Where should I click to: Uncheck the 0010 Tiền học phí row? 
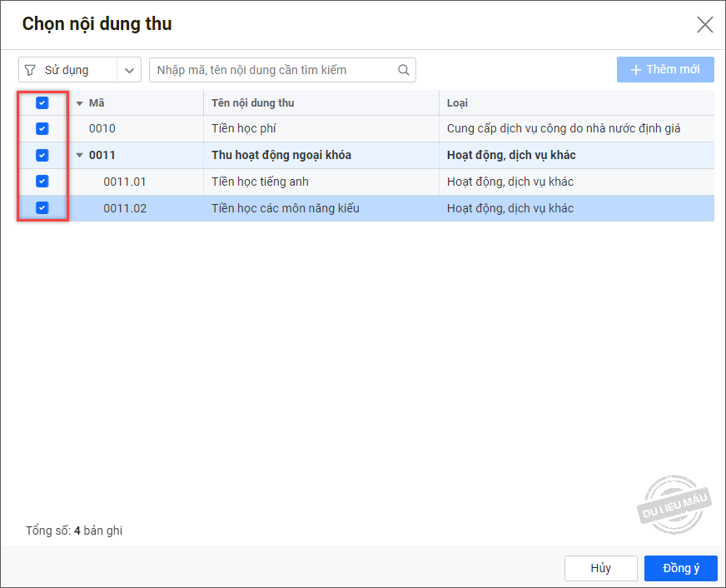point(42,128)
